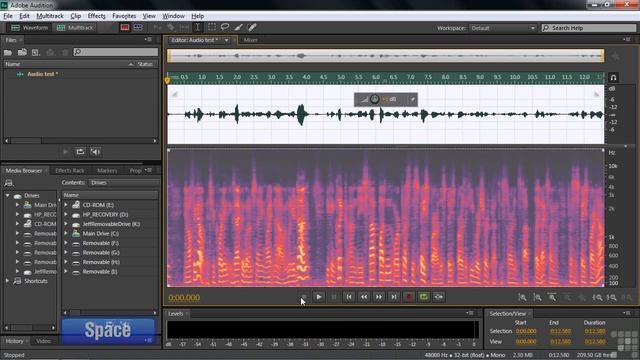
Task: Expand the Shortcuts tree node
Action: click(x=7, y=281)
